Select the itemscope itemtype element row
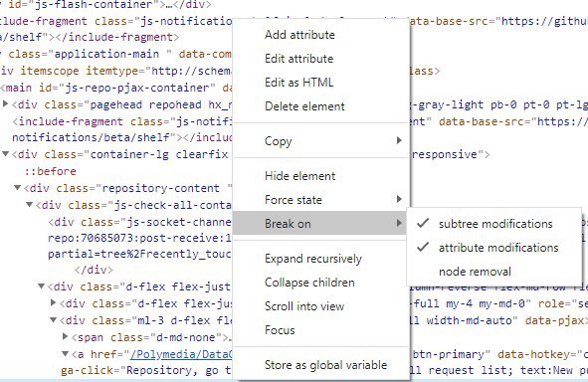588x382 pixels. tap(115, 72)
